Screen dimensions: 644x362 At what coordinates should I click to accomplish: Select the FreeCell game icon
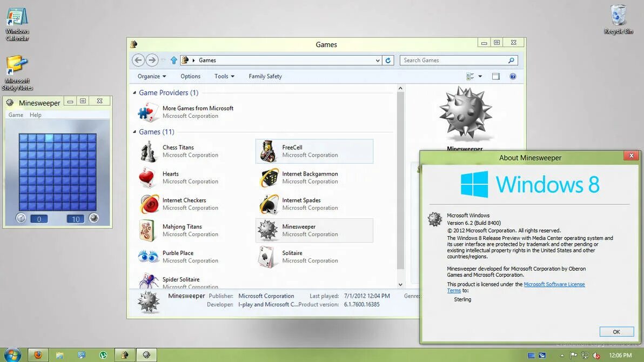(x=268, y=151)
